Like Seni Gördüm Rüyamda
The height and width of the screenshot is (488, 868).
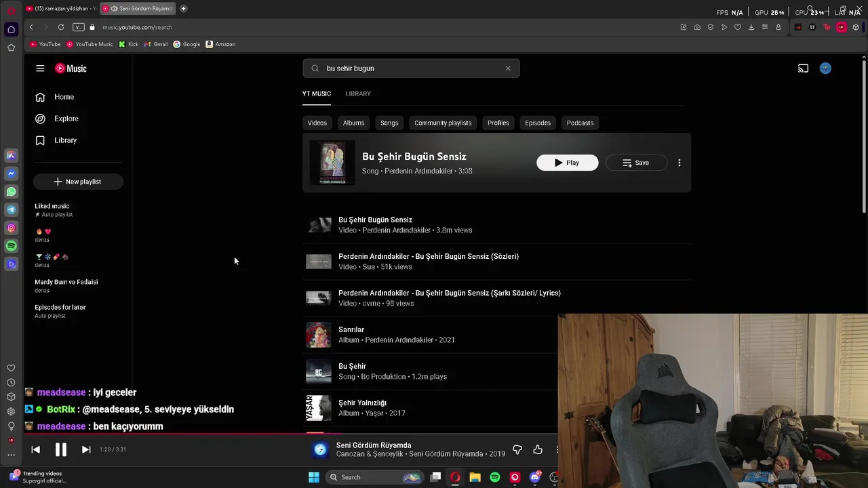coord(538,449)
